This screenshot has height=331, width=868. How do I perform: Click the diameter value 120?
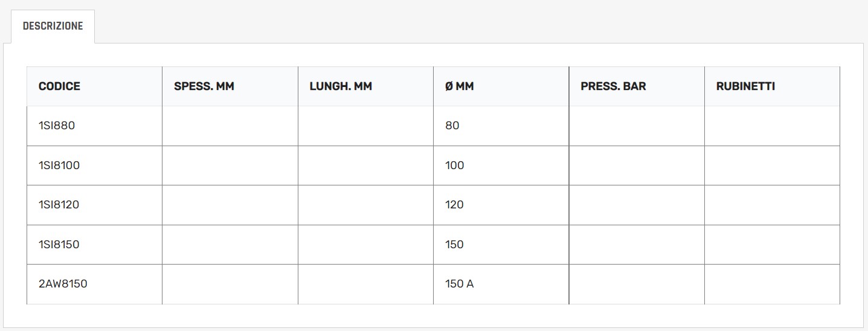(x=454, y=205)
